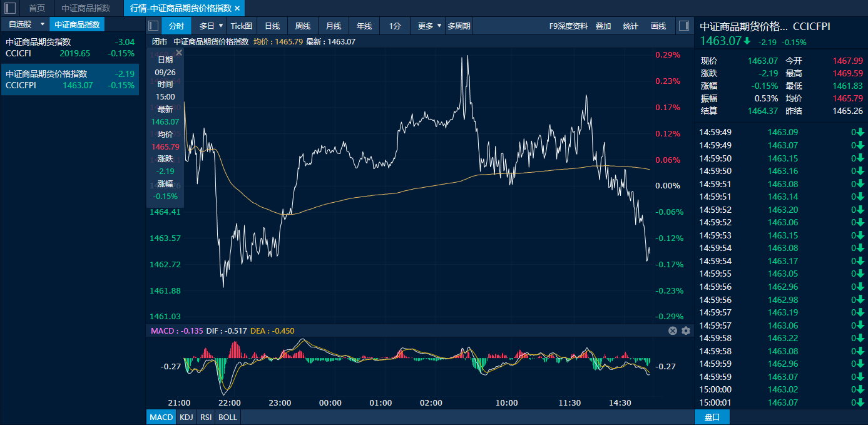The image size is (868, 425).
Task: Toggle the left sidebar panel icon in top-left corner
Action: 10,8
